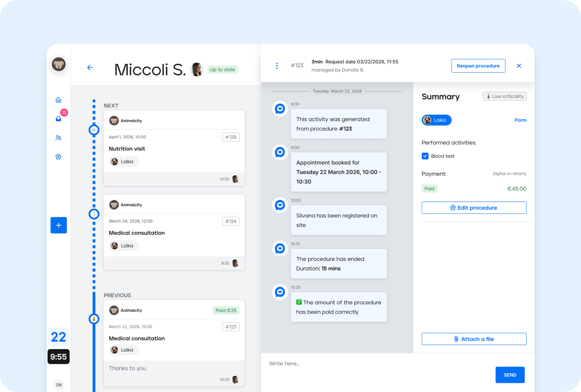The height and width of the screenshot is (392, 581).
Task: Open the clients section icon
Action: tap(59, 138)
